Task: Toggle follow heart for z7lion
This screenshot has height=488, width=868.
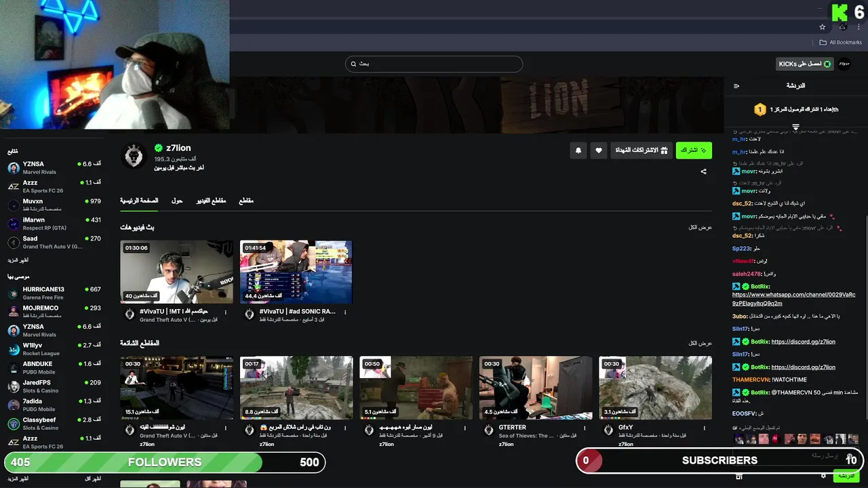Action: click(x=598, y=150)
